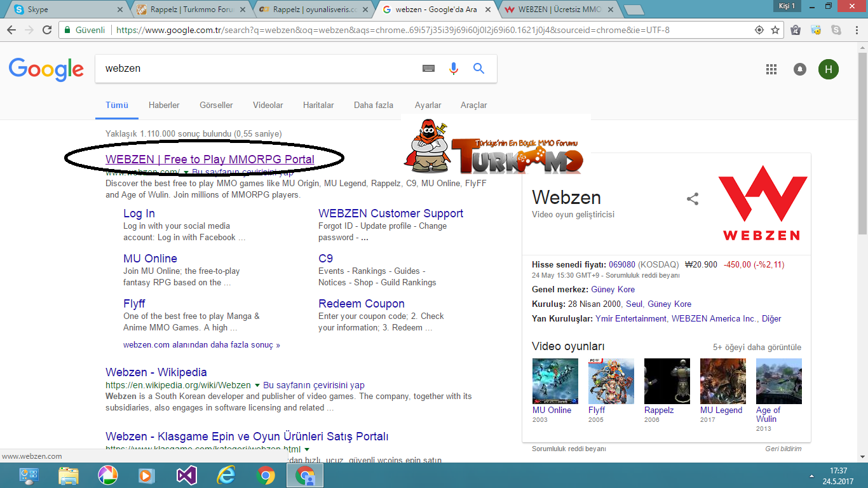868x488 pixels.
Task: Open the MU Online game thumbnail
Action: tap(555, 381)
